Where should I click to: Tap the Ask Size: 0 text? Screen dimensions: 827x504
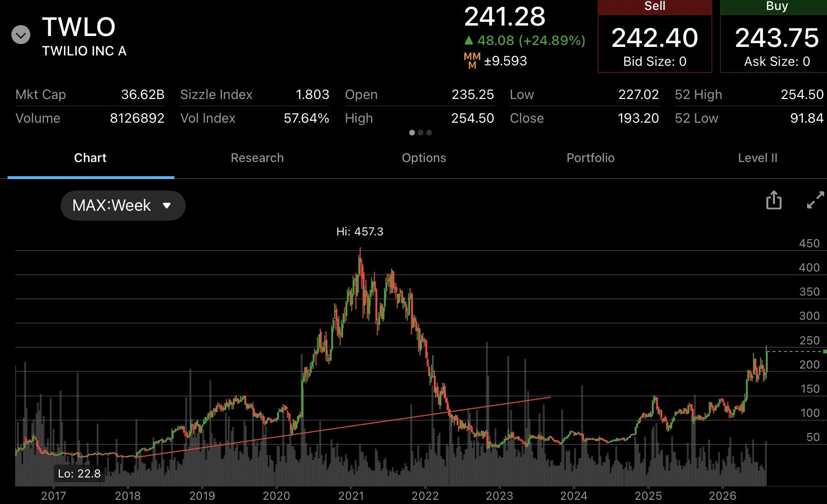pyautogui.click(x=777, y=62)
